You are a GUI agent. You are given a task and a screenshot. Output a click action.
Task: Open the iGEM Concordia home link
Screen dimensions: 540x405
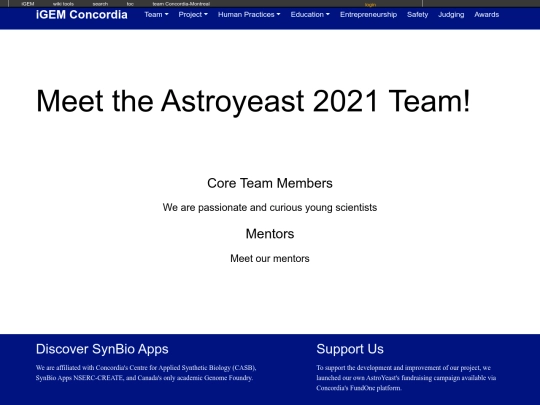click(82, 15)
